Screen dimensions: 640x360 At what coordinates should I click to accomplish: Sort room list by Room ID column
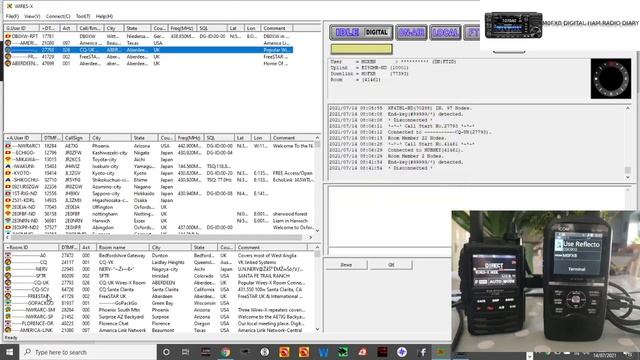point(31,247)
